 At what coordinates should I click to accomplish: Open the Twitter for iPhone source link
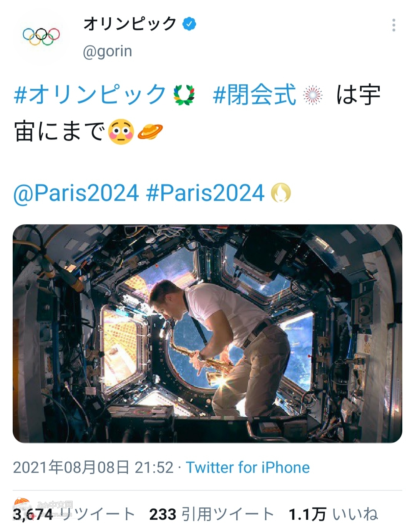tap(248, 467)
